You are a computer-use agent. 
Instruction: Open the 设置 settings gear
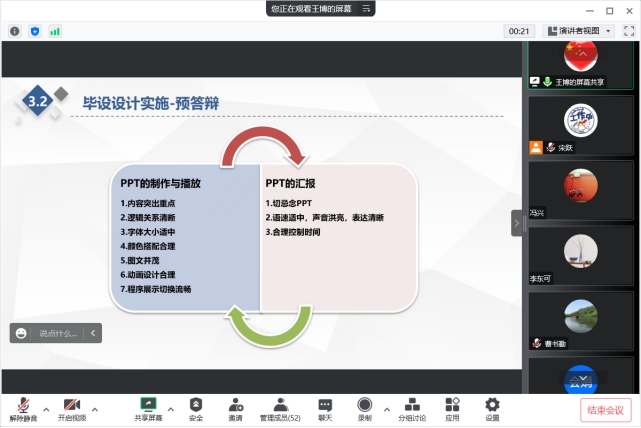[x=492, y=405]
